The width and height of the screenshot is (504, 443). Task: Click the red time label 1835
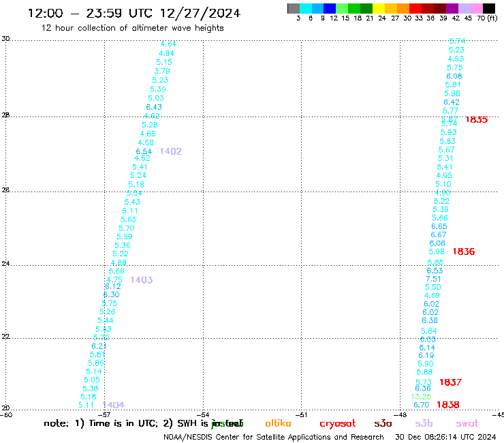tap(477, 120)
